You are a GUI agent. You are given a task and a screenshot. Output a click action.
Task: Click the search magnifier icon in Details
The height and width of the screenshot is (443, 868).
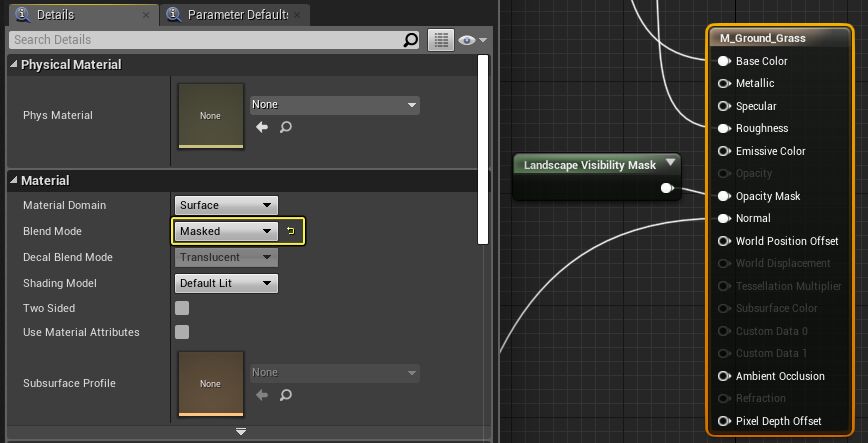411,40
